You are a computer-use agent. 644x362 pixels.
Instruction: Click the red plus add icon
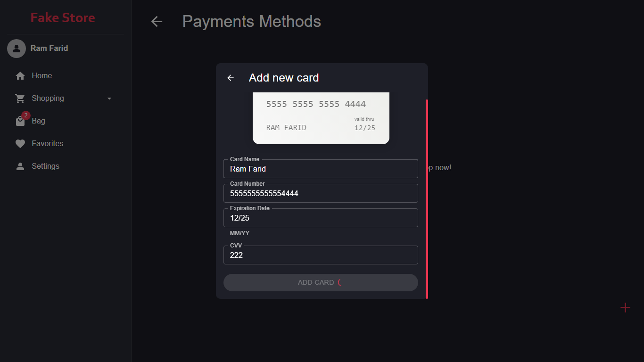coord(625,308)
